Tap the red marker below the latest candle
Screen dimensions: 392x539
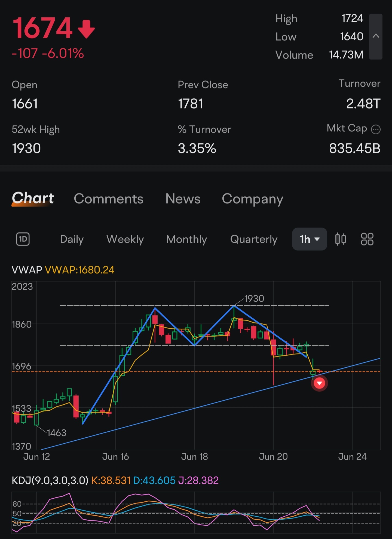point(319,383)
